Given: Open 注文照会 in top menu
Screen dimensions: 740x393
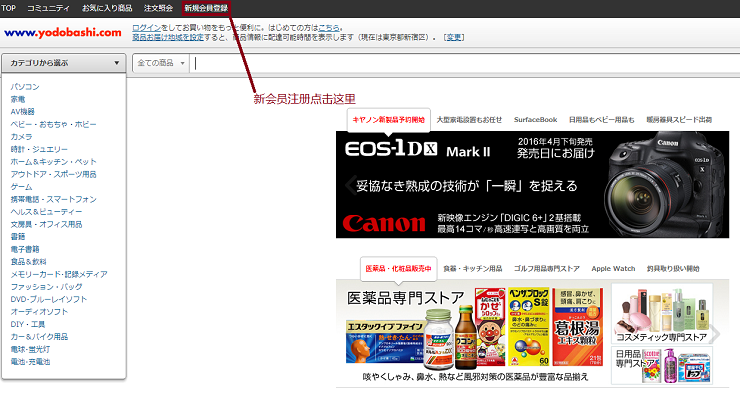Looking at the screenshot, I should pos(158,8).
